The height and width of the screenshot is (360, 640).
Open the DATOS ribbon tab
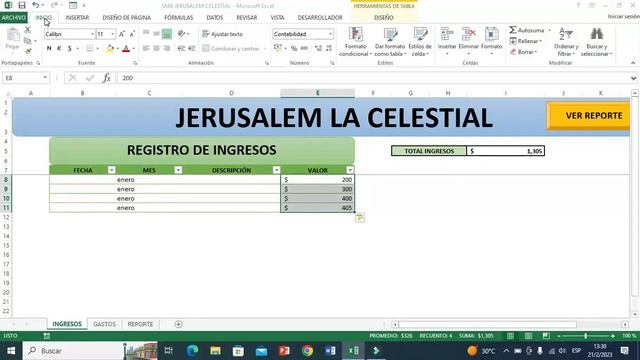pos(215,18)
